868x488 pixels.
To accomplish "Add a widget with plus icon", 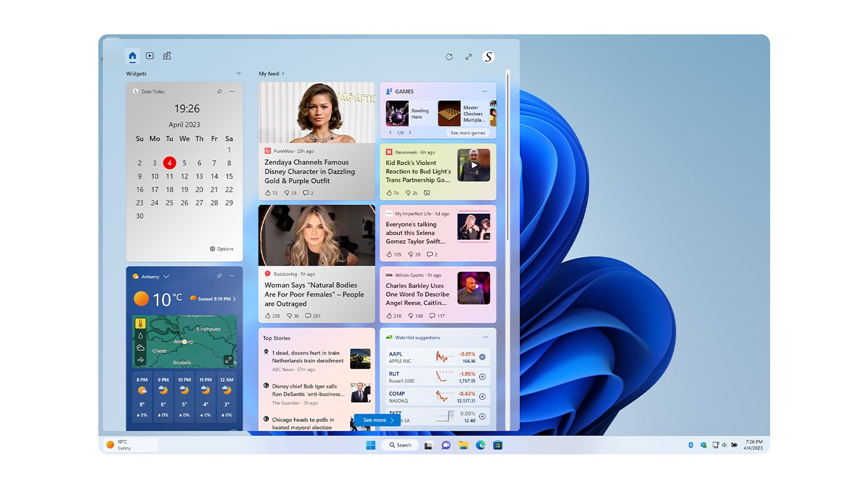I will pos(239,73).
